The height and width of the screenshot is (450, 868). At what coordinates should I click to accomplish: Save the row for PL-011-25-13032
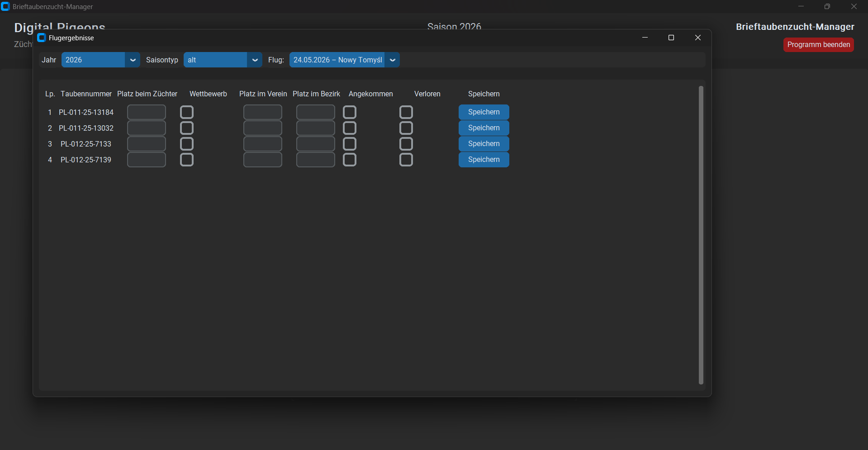484,128
